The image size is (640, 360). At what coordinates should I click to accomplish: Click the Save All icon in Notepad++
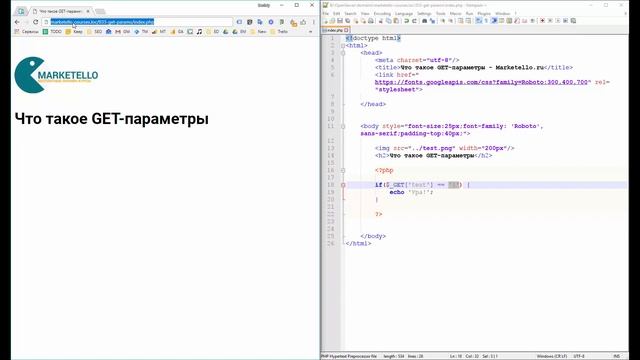pyautogui.click(x=347, y=21)
